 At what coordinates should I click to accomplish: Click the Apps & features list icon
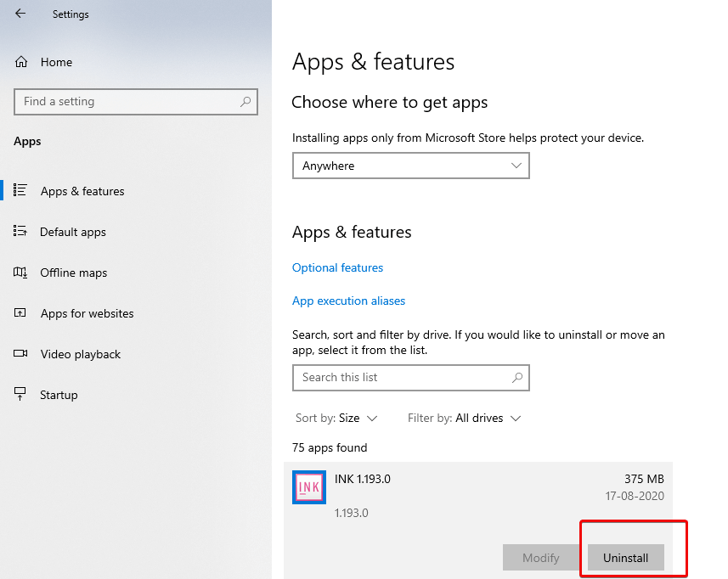click(x=19, y=191)
